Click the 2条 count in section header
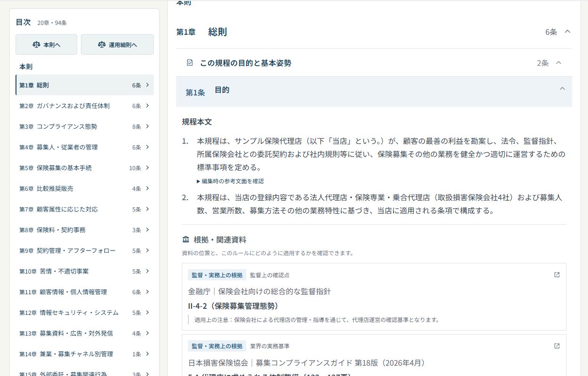This screenshot has height=376, width=588. tap(543, 63)
